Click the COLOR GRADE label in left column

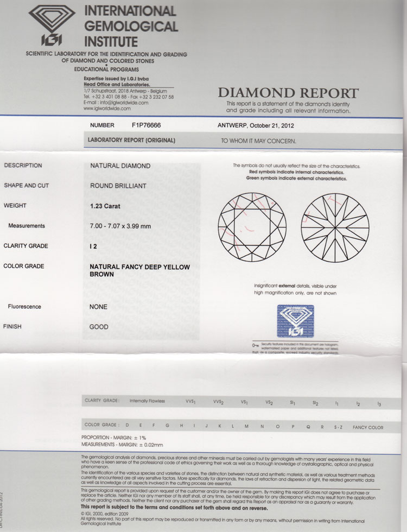[24, 266]
